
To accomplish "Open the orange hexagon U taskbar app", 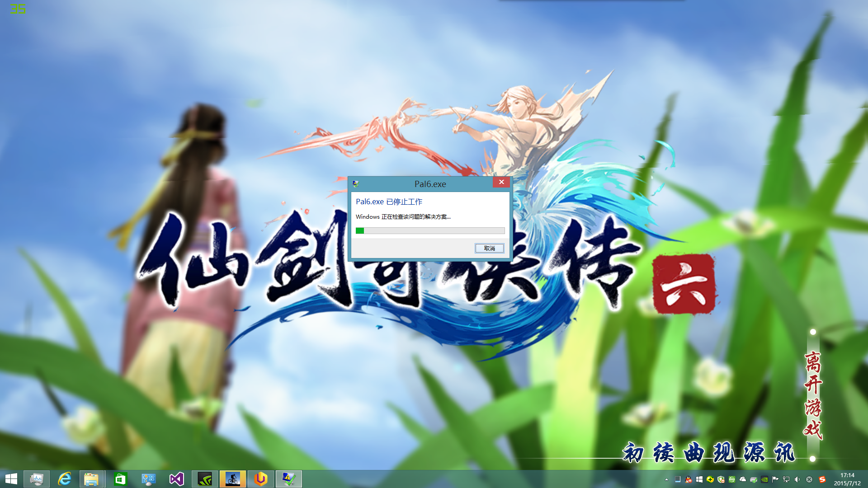I will pyautogui.click(x=261, y=479).
